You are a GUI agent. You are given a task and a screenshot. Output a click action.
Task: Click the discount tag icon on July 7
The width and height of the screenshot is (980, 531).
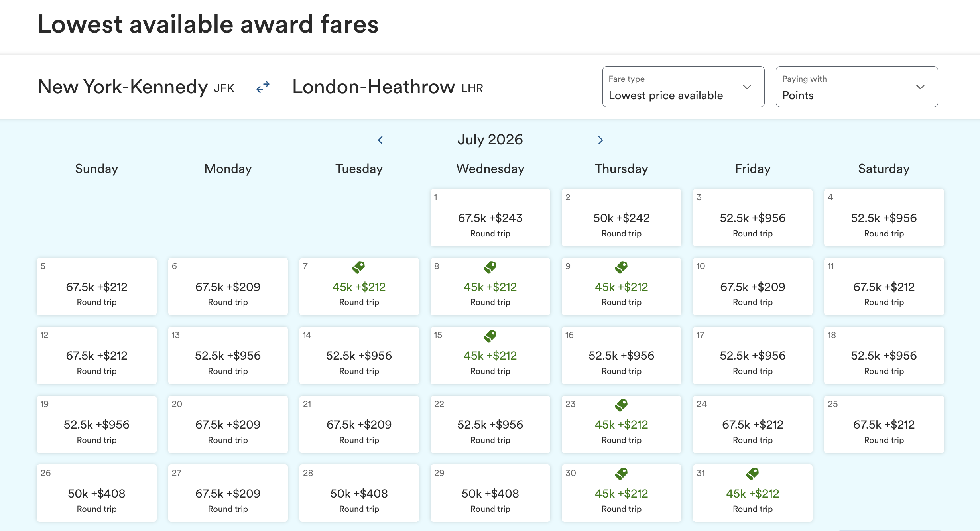point(358,267)
